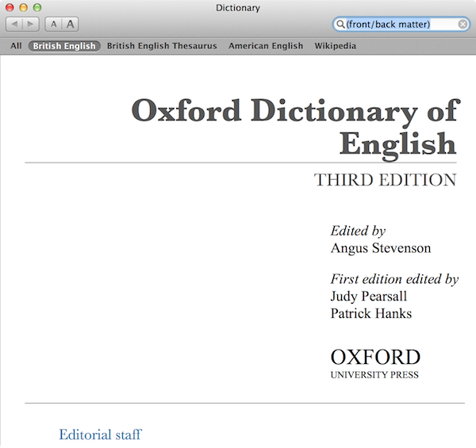Click the magnifying glass search icon
476x448 pixels.
[340, 25]
